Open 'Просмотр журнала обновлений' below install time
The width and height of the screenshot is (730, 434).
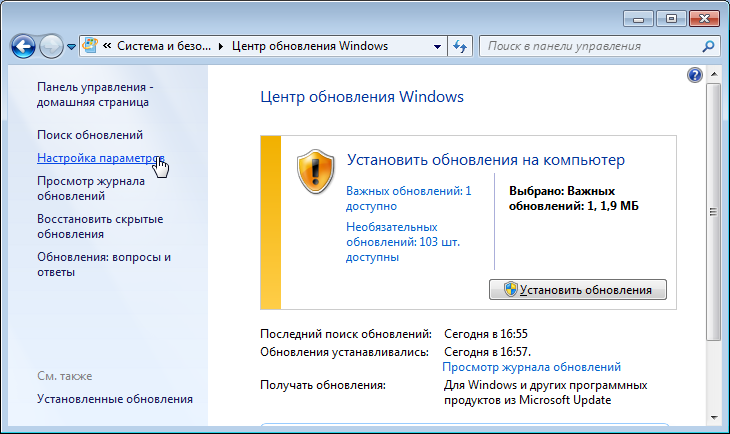pyautogui.click(x=531, y=367)
